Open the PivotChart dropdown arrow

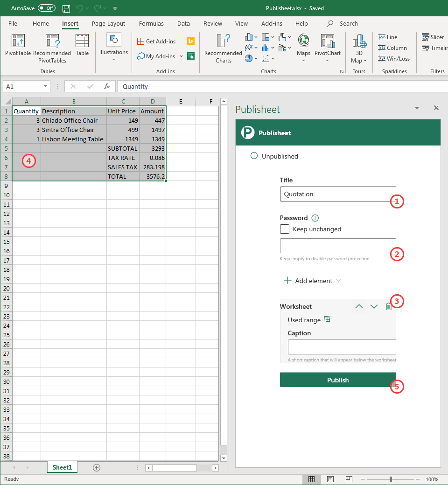point(328,60)
